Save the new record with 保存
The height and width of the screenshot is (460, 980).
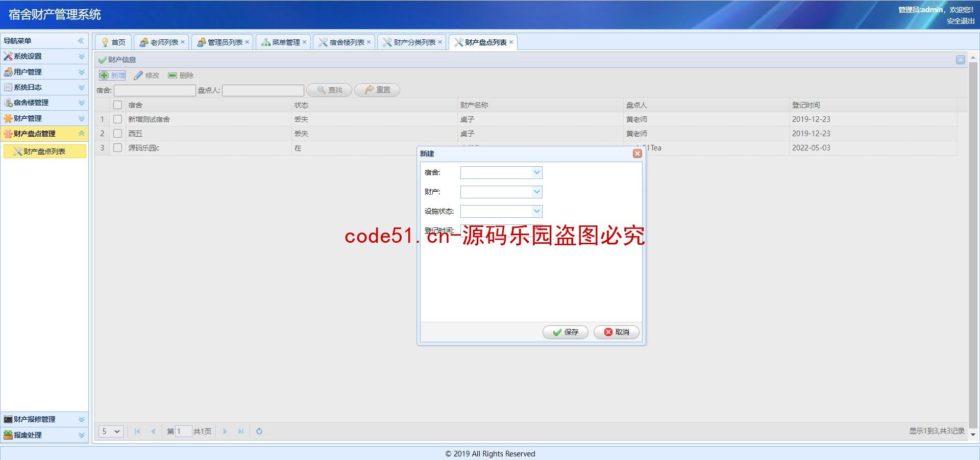[x=566, y=332]
